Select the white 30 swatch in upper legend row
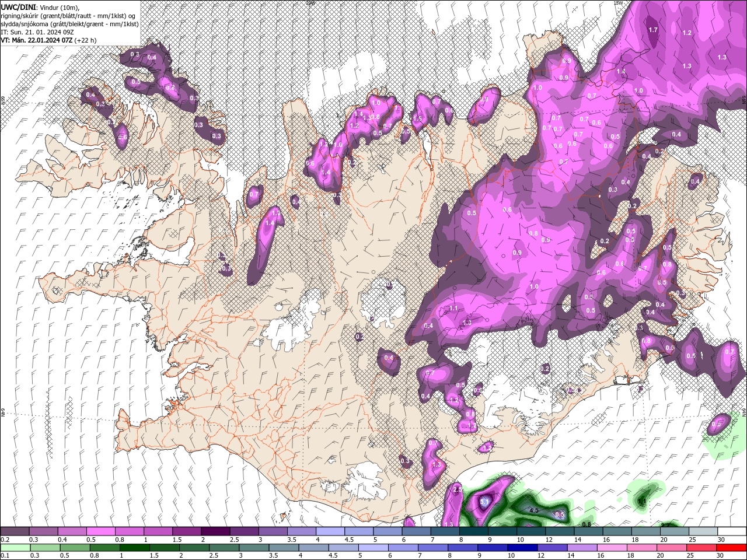Screen dimensions: 747x560 (732, 531)
